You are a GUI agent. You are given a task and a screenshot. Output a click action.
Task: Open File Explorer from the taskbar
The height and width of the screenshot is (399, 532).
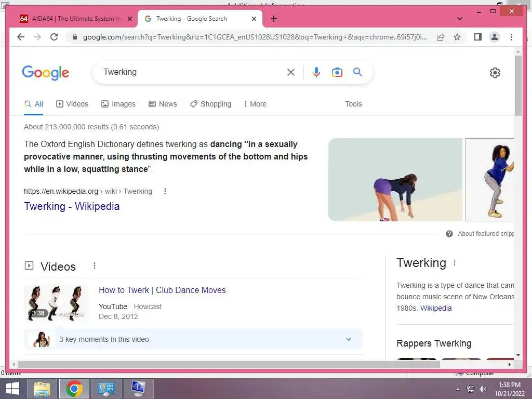coord(42,389)
